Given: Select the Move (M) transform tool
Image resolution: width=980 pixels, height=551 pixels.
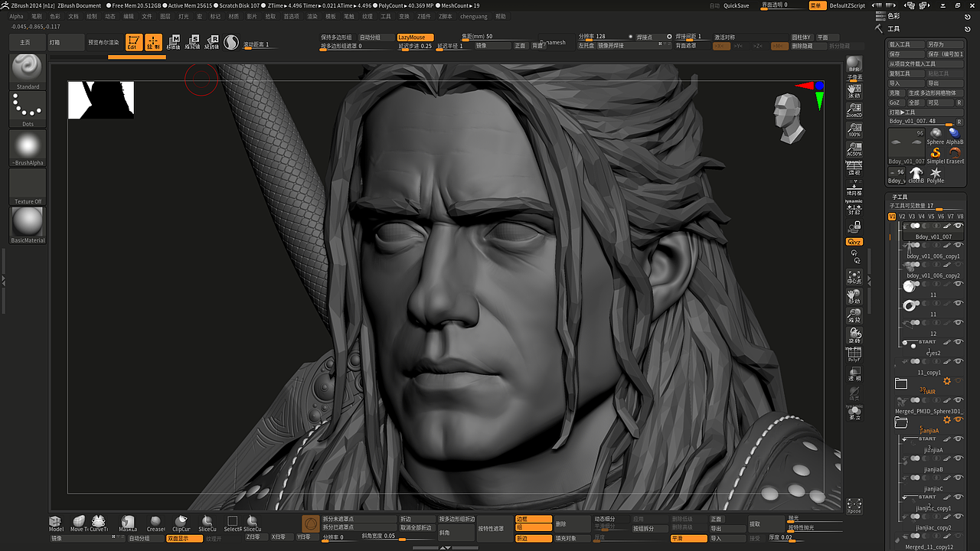Looking at the screenshot, I should click(174, 42).
